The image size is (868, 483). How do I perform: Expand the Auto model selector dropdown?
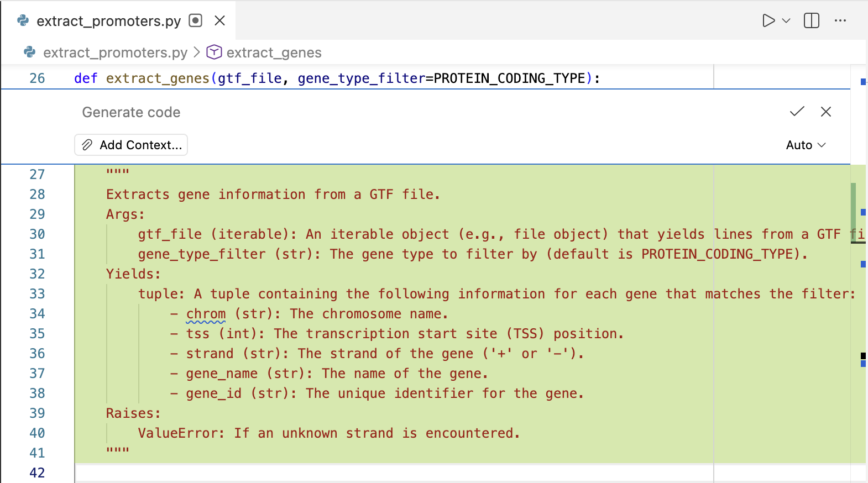tap(806, 145)
